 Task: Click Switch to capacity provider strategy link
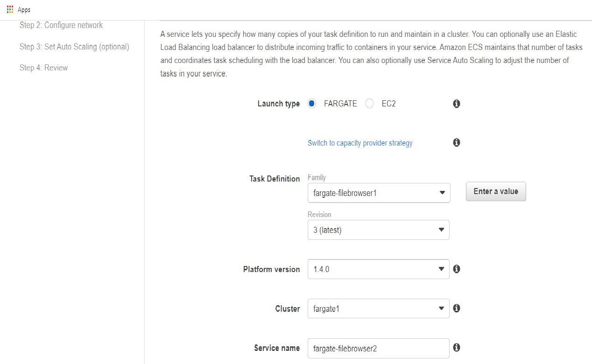click(360, 143)
